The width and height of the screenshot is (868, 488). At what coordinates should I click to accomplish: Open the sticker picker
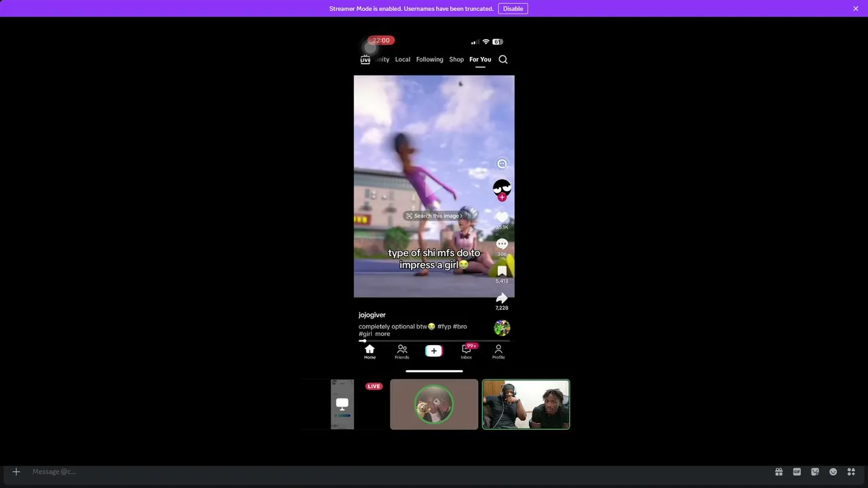point(815,472)
